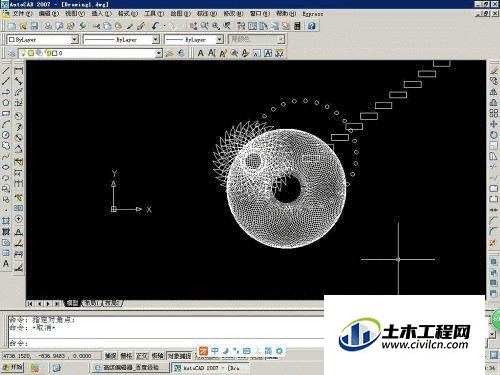
Task: Select the Aligned dimension tool
Action: tap(18, 81)
